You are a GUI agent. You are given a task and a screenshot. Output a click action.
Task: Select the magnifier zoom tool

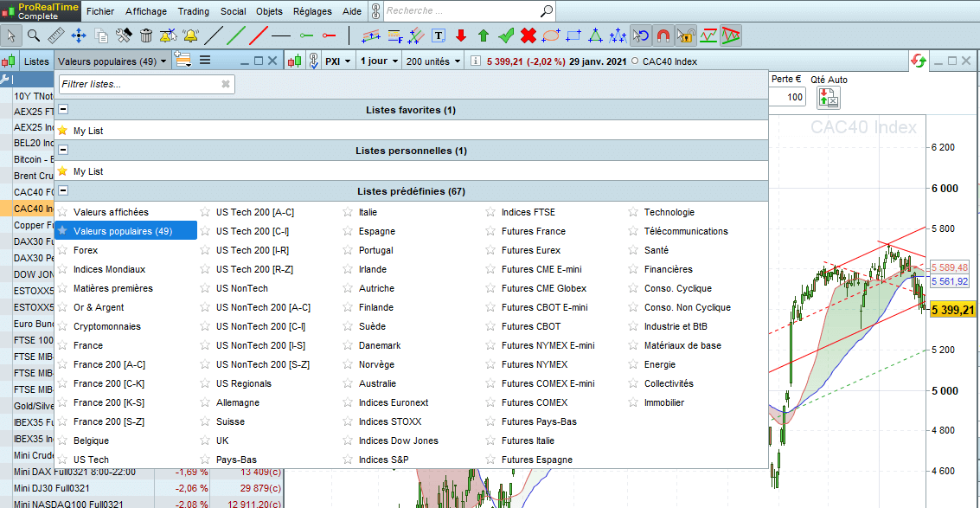tap(34, 35)
